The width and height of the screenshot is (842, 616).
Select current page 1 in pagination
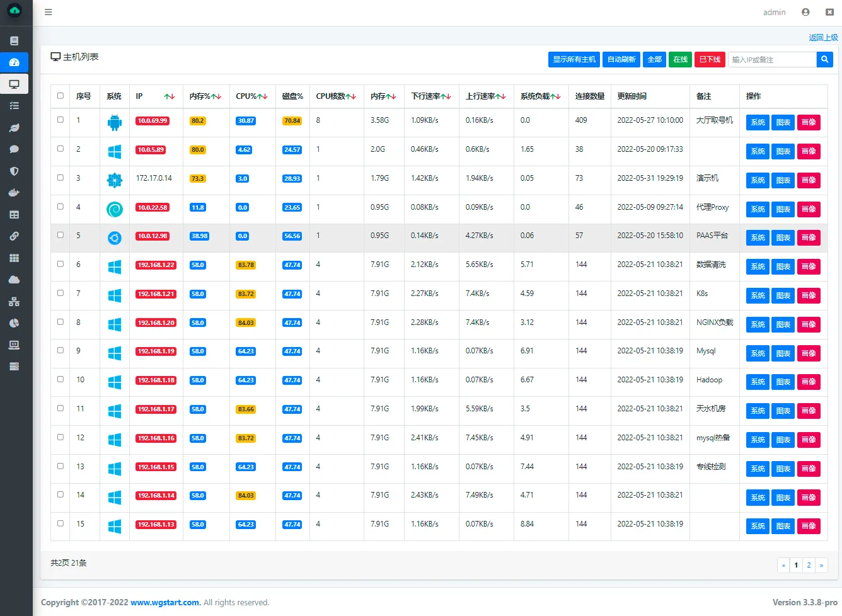(796, 565)
